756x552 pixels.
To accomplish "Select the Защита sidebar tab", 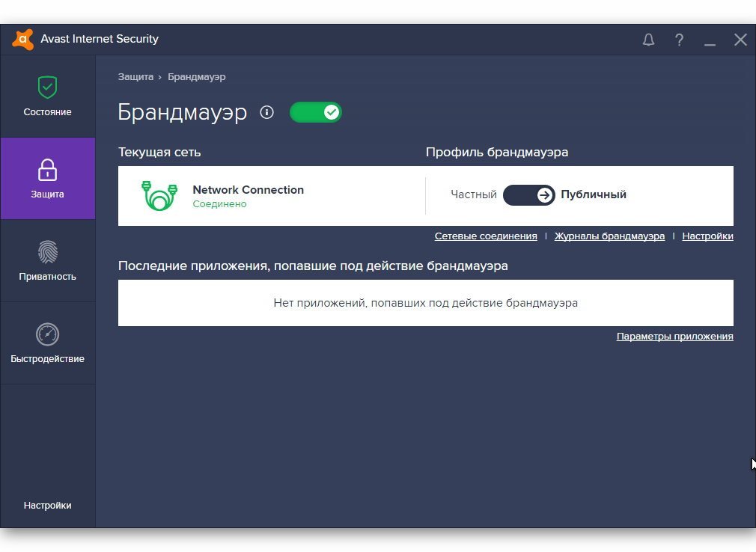I will pyautogui.click(x=48, y=179).
